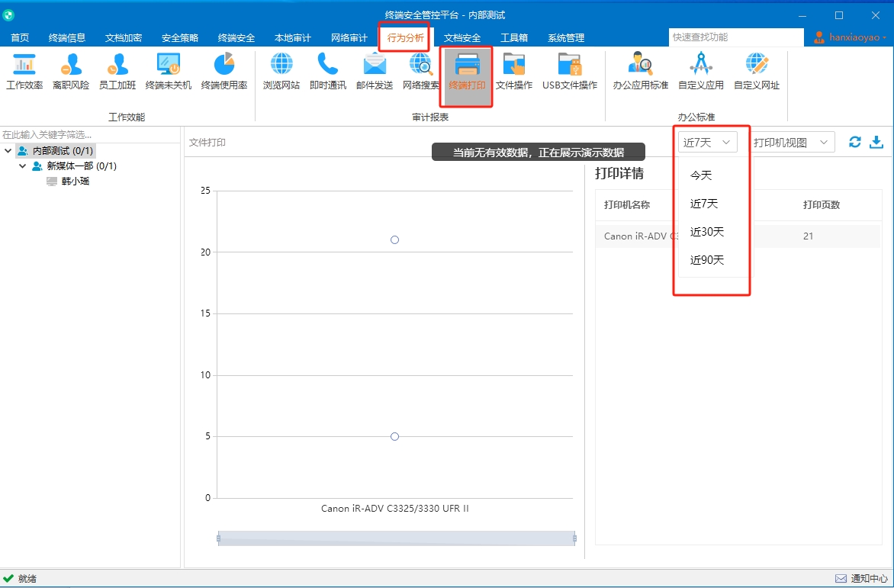This screenshot has width=894, height=588.
Task: Switch to the 首页 tab
Action: click(20, 37)
